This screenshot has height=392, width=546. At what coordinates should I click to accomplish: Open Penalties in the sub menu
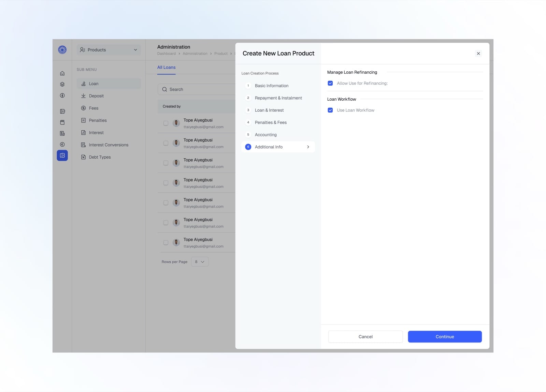point(109,120)
